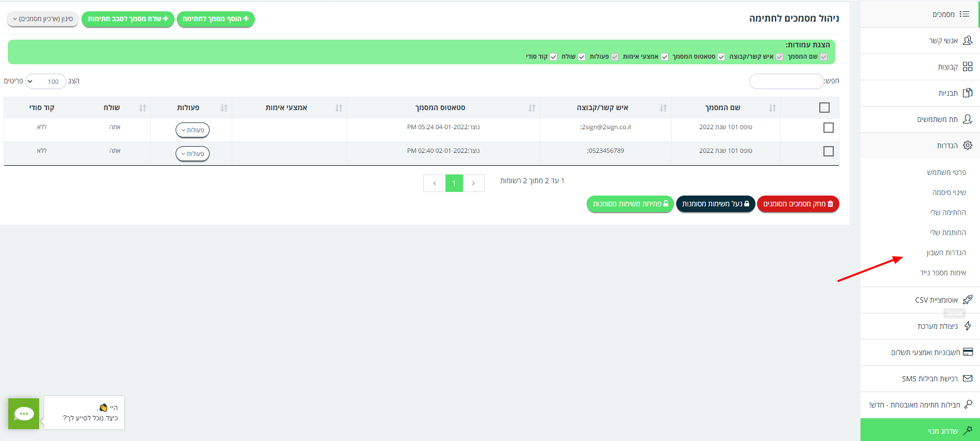980x441 pixels.
Task: Tick the select-all checkbox in table header
Action: pos(824,108)
